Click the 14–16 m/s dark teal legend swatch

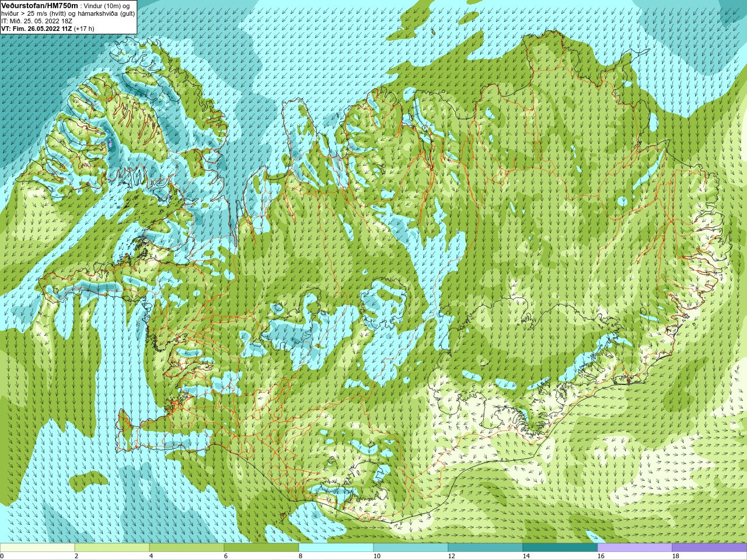pyautogui.click(x=560, y=548)
